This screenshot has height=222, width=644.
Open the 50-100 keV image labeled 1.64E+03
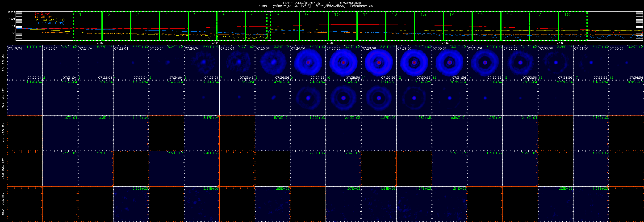(x=379, y=204)
